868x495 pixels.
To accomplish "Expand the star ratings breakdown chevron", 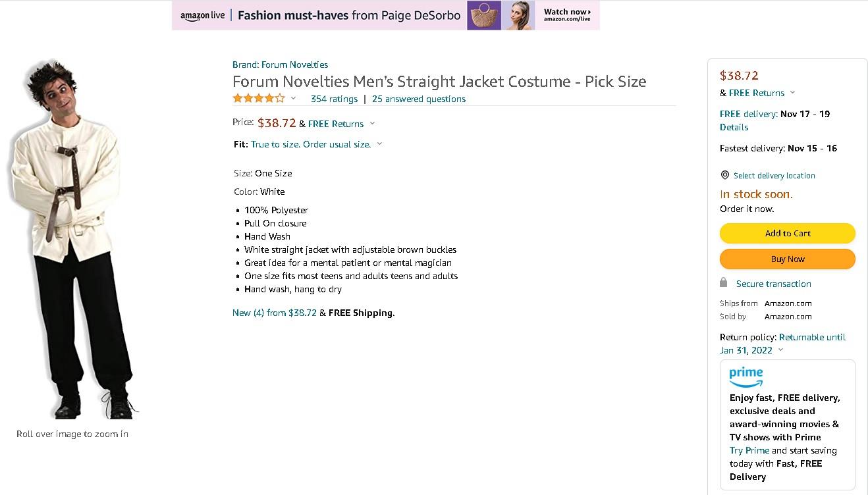I will (x=294, y=99).
